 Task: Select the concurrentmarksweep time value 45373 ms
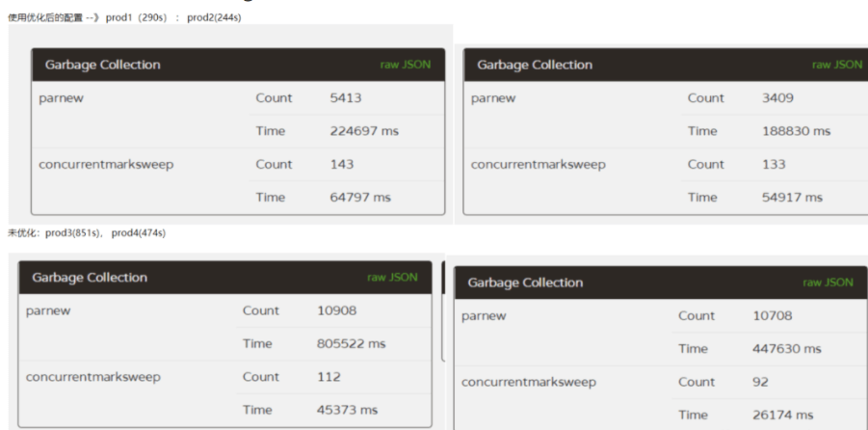[349, 410]
